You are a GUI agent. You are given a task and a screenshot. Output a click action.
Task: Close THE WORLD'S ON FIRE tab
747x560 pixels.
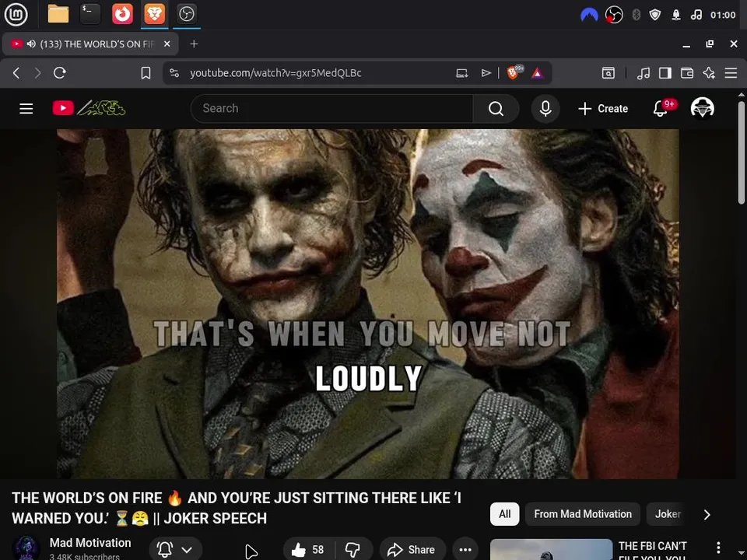167,44
